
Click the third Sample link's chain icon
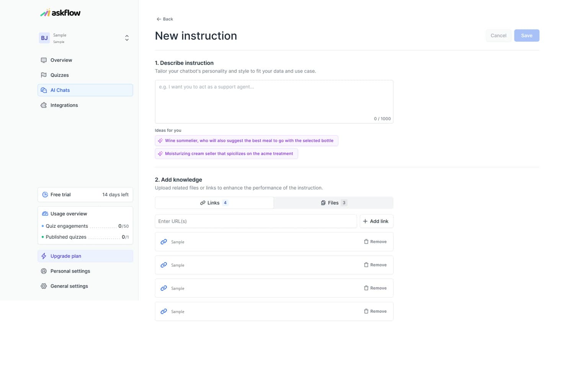pos(164,288)
